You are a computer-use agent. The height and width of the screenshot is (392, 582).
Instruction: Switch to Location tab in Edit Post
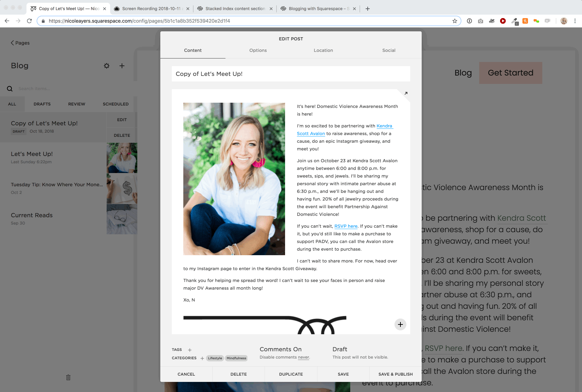(x=323, y=50)
